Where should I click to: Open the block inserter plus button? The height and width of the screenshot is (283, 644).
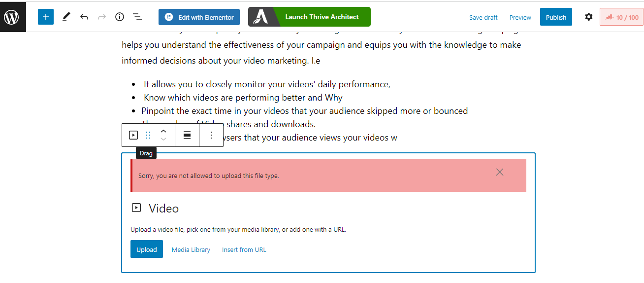coord(45,17)
